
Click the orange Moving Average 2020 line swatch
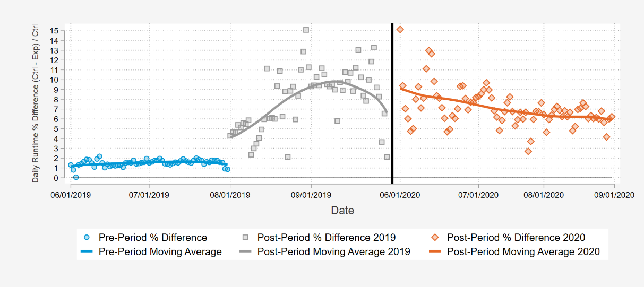pyautogui.click(x=434, y=251)
